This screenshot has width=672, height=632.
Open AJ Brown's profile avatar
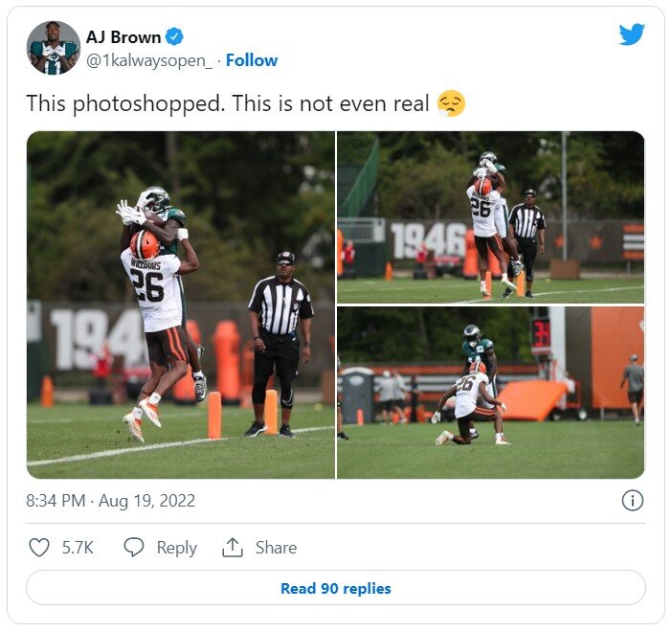click(x=54, y=48)
